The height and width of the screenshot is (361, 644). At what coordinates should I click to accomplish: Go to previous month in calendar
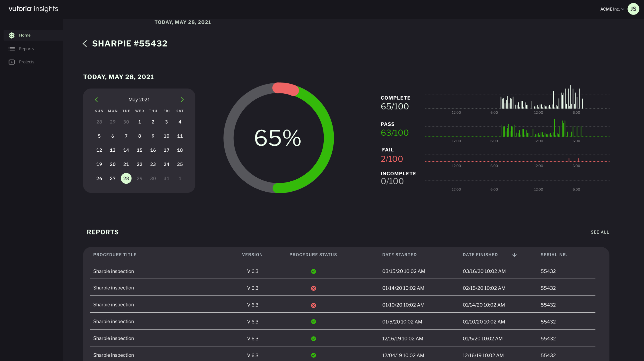96,100
